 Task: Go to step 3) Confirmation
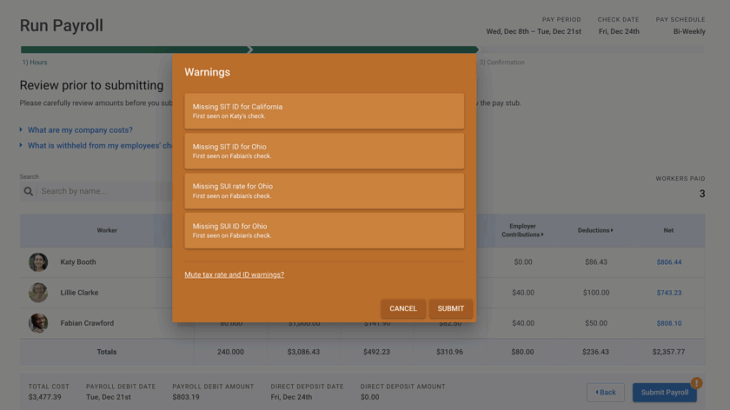pos(502,62)
